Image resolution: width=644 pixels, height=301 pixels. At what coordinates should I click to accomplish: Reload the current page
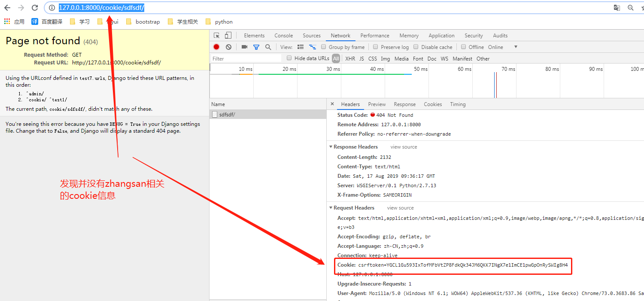point(35,8)
